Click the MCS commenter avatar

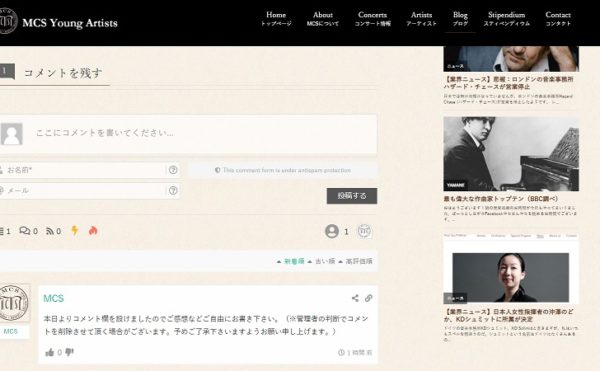(x=14, y=303)
